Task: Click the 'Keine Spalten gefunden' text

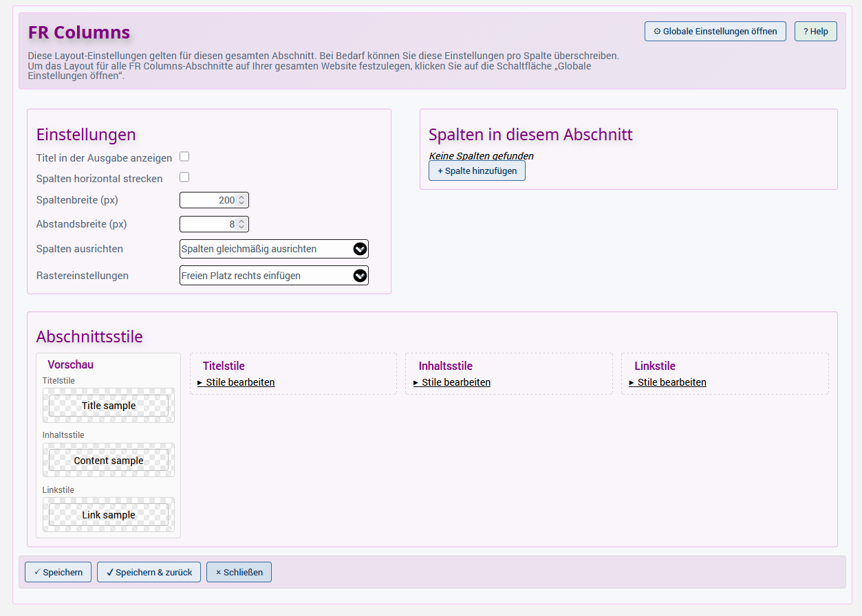Action: 482,156
